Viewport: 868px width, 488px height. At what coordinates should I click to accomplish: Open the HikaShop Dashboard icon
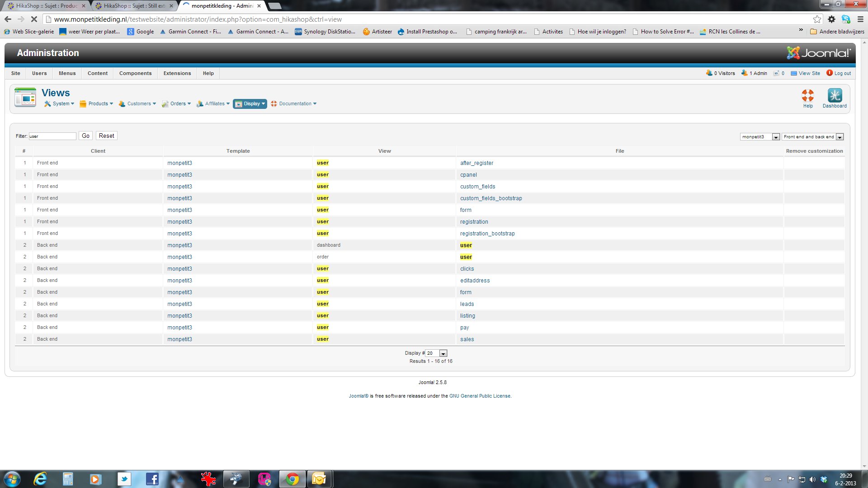click(835, 96)
